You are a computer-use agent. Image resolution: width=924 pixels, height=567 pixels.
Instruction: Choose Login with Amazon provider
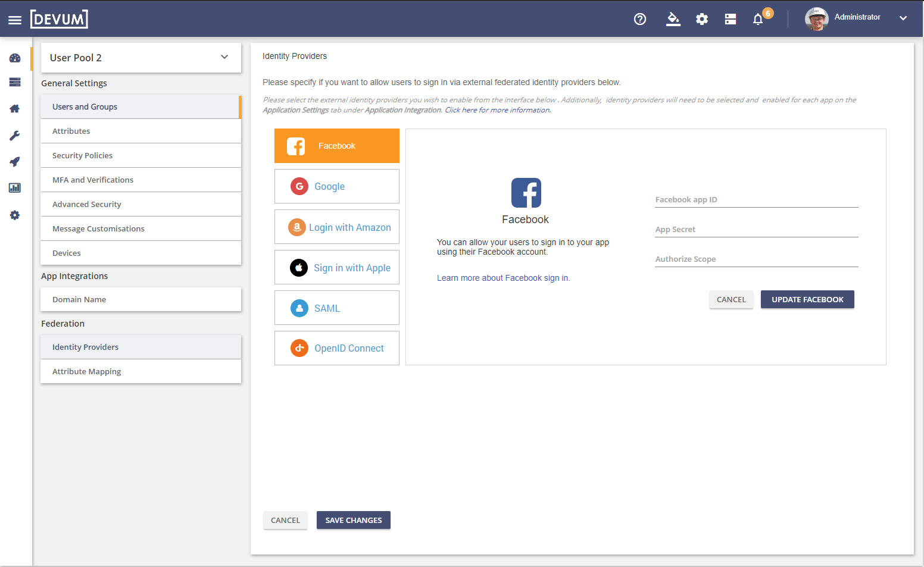coord(337,227)
